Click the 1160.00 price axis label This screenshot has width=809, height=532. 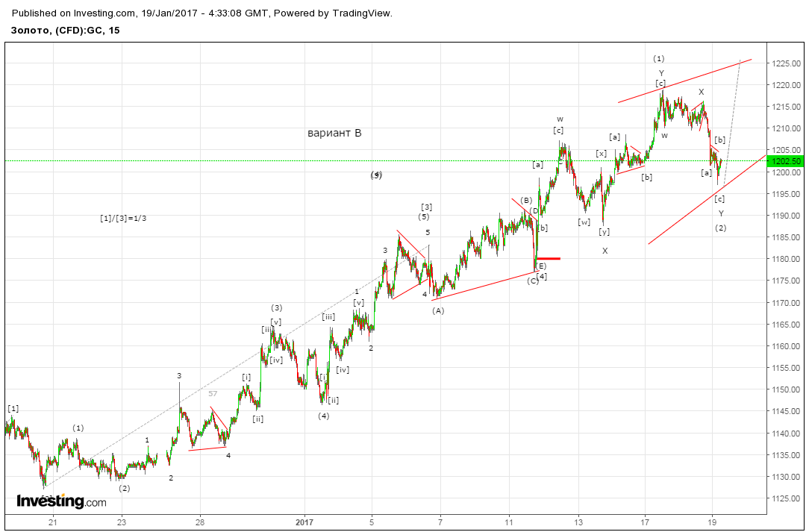pyautogui.click(x=787, y=346)
